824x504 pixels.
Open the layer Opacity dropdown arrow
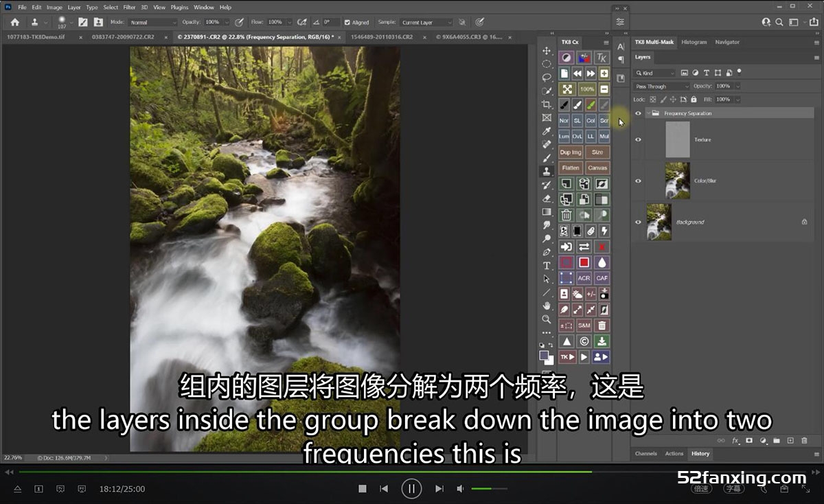[738, 87]
